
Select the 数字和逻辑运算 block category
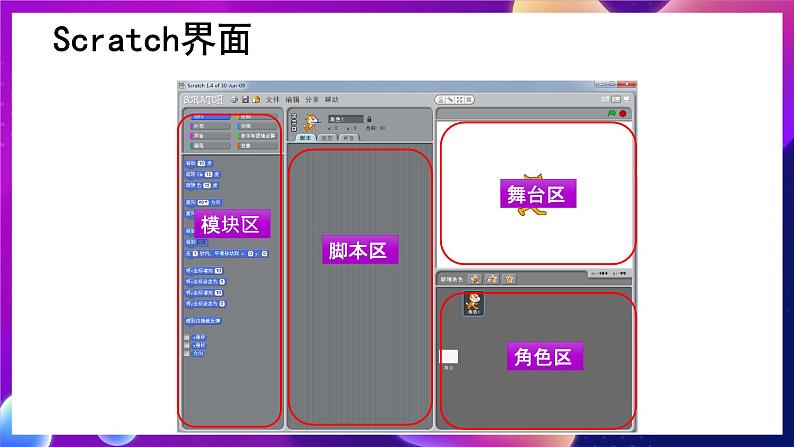[257, 136]
